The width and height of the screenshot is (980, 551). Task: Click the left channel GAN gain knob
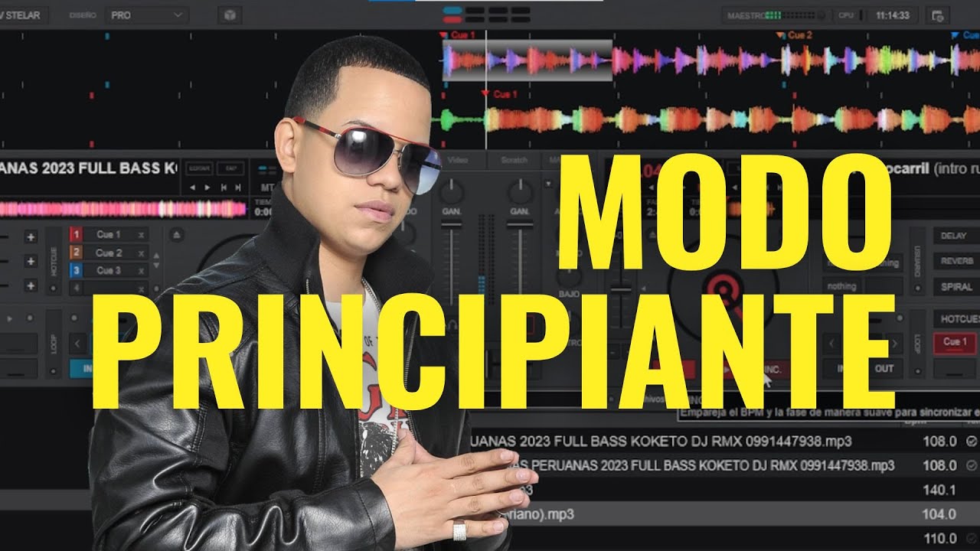tap(452, 191)
